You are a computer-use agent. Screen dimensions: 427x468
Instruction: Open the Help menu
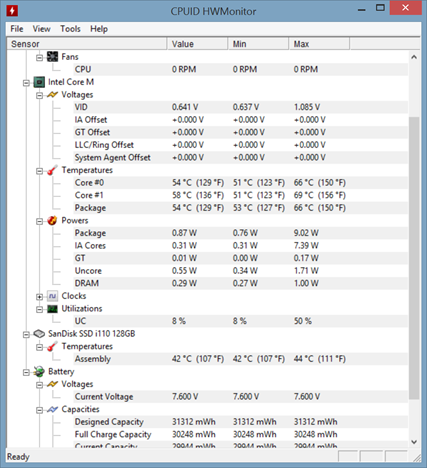click(99, 29)
